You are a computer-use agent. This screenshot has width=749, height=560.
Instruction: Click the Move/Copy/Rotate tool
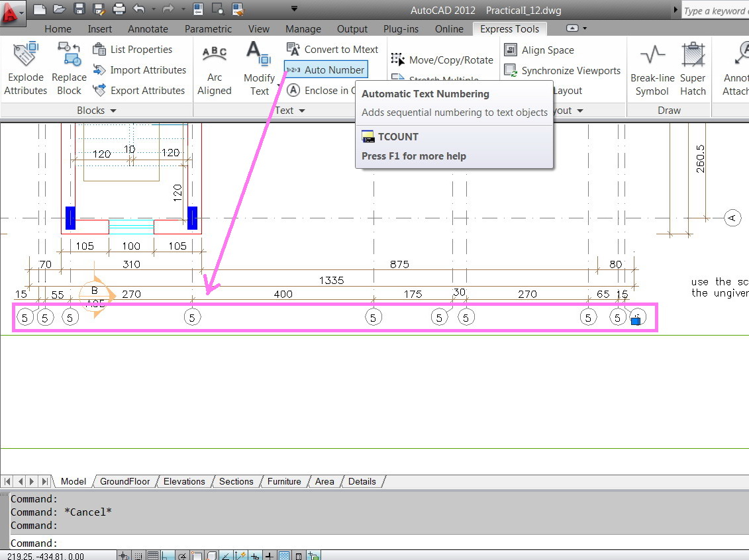pos(442,60)
